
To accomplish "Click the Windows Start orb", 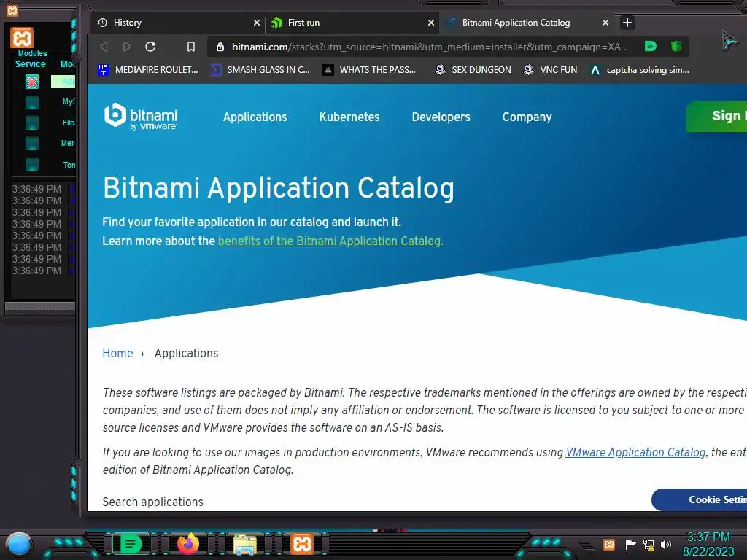I will coord(18,544).
